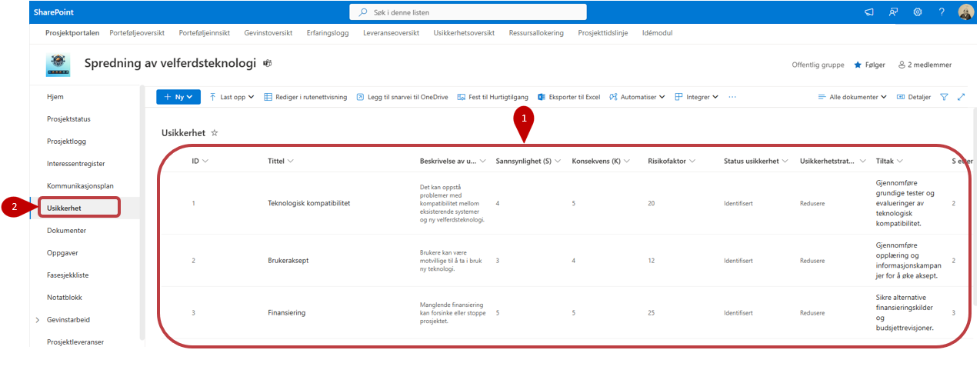Toggle Følger follow status for site
This screenshot has width=980, height=370.
click(x=869, y=65)
